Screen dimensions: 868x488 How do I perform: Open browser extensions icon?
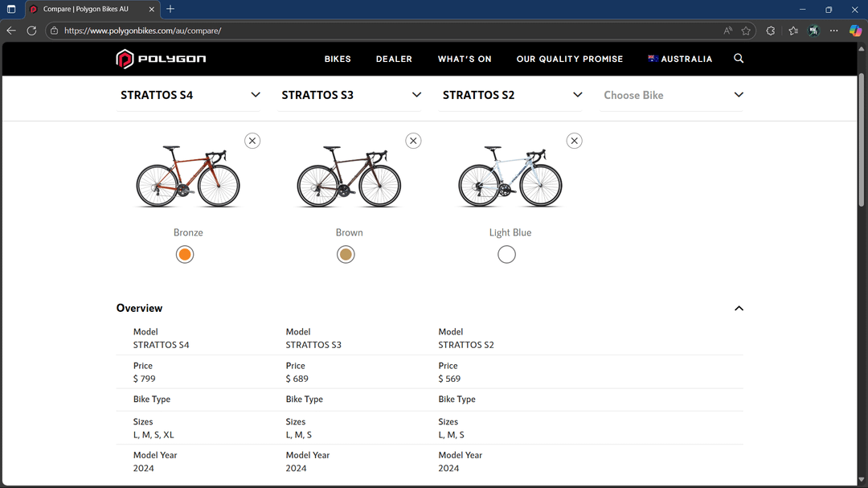(x=770, y=31)
